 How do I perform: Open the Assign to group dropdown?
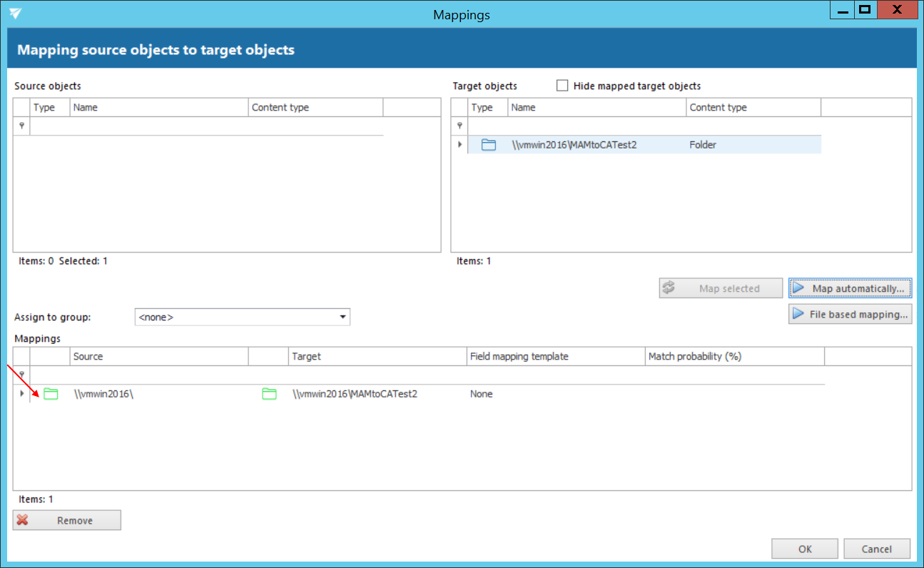pyautogui.click(x=342, y=317)
